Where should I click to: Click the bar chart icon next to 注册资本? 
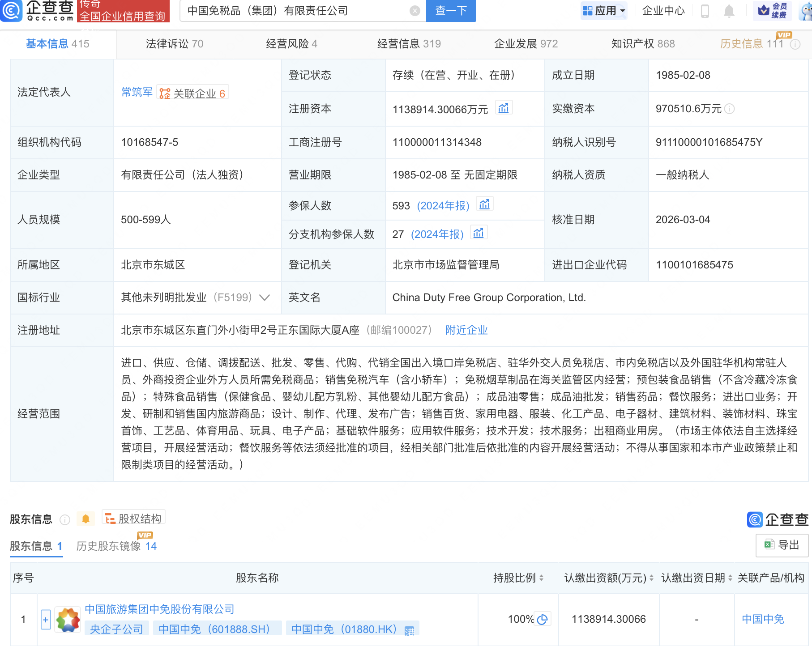pyautogui.click(x=504, y=108)
